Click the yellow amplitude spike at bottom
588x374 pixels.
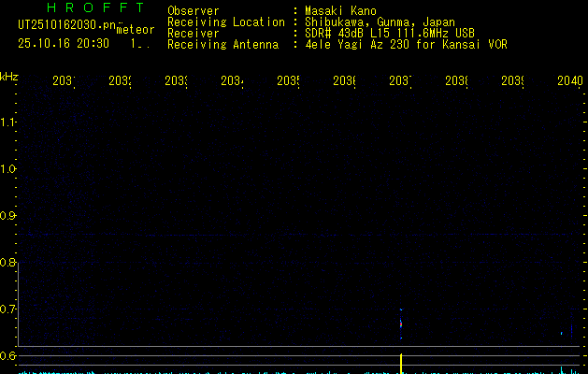[x=401, y=363]
